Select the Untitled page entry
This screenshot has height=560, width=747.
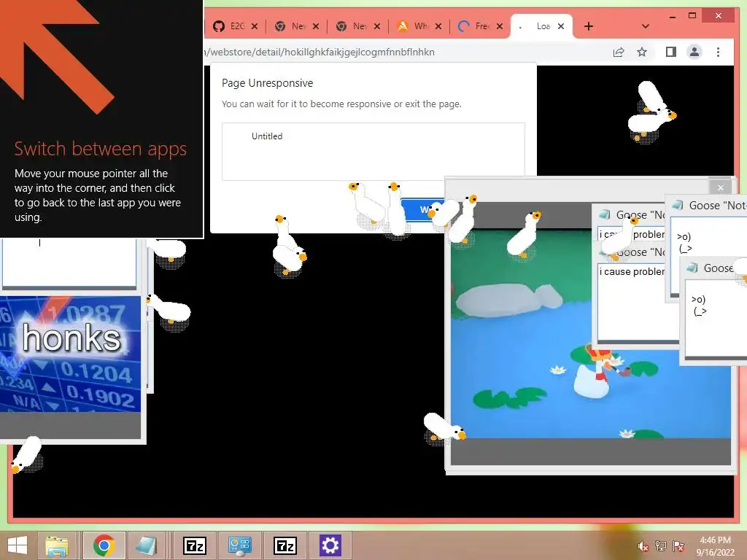pos(267,136)
